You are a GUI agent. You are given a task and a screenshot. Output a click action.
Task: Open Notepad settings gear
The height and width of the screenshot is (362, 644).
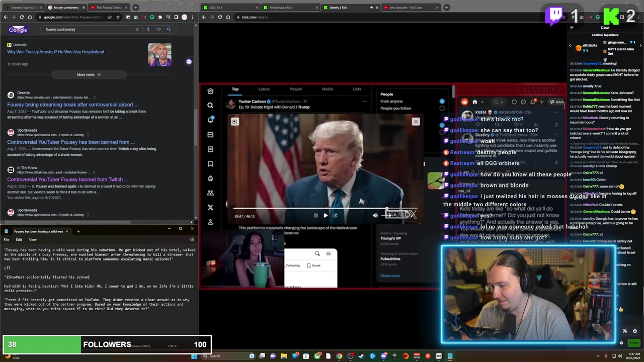[192, 239]
